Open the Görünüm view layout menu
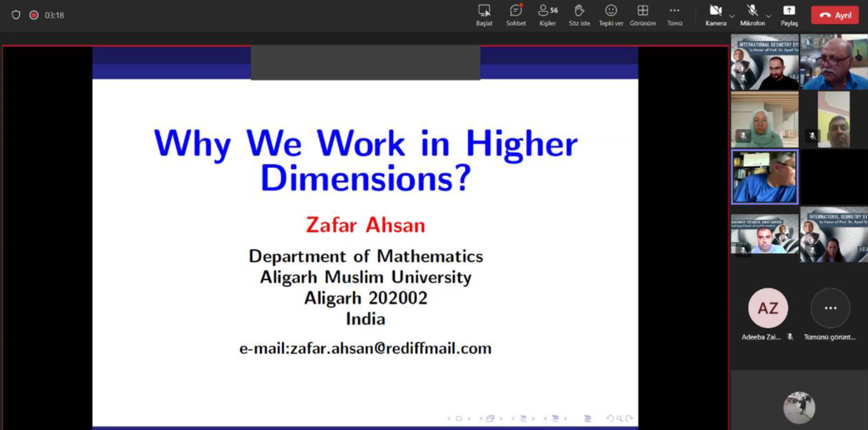Screen dimensions: 868x430 tap(642, 15)
